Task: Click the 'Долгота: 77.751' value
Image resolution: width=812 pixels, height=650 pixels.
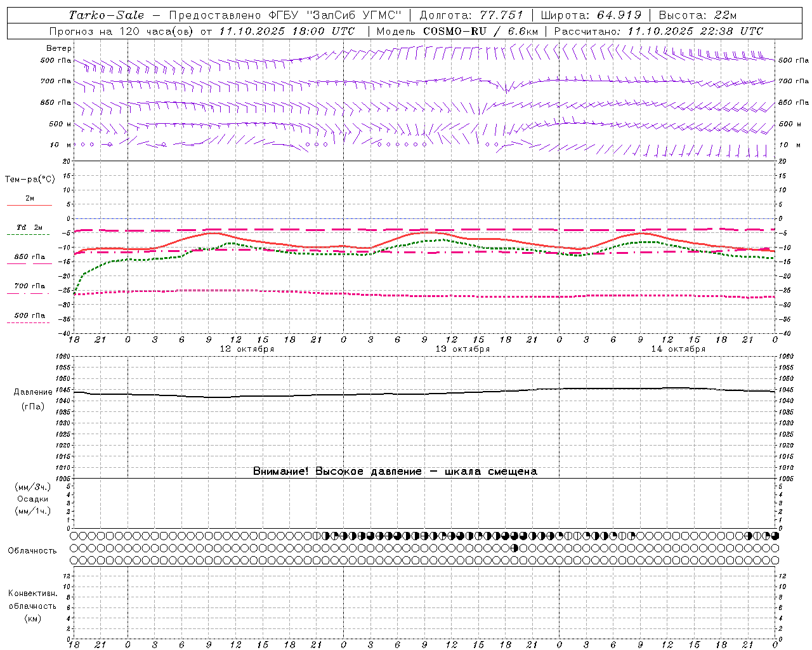Action: (x=471, y=15)
